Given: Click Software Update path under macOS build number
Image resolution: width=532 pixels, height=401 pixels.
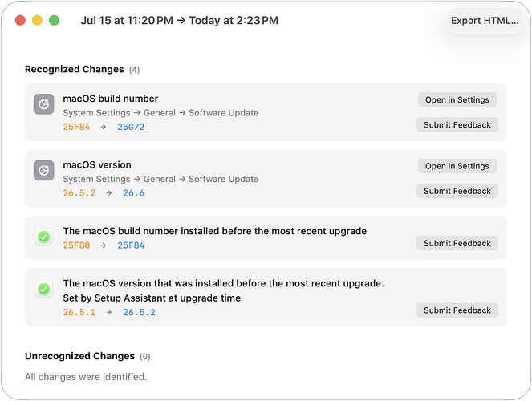Looking at the screenshot, I should point(224,113).
